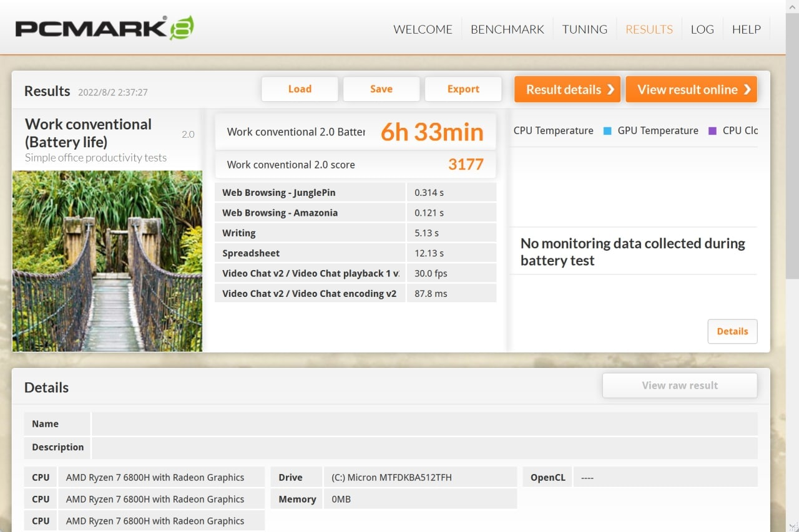Viewport: 799px width, 532px height.
Task: Open the WELCOME tab
Action: pyautogui.click(x=423, y=29)
